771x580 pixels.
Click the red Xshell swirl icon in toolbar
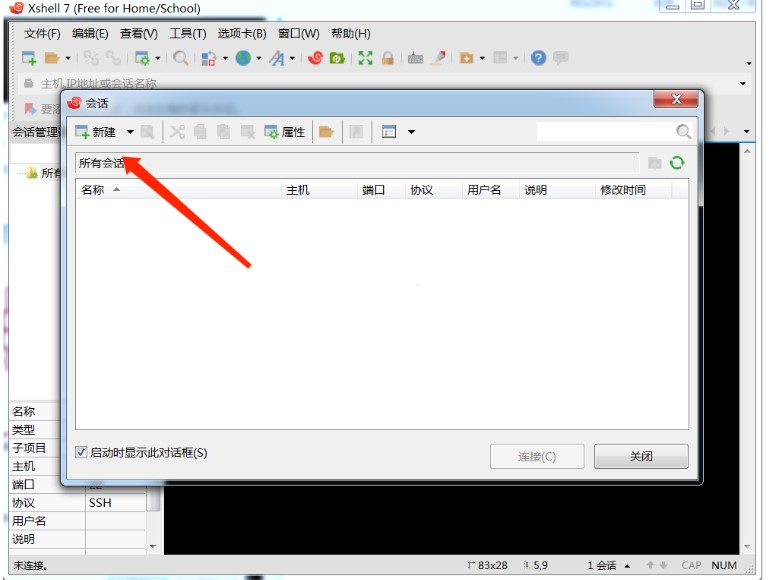click(315, 58)
